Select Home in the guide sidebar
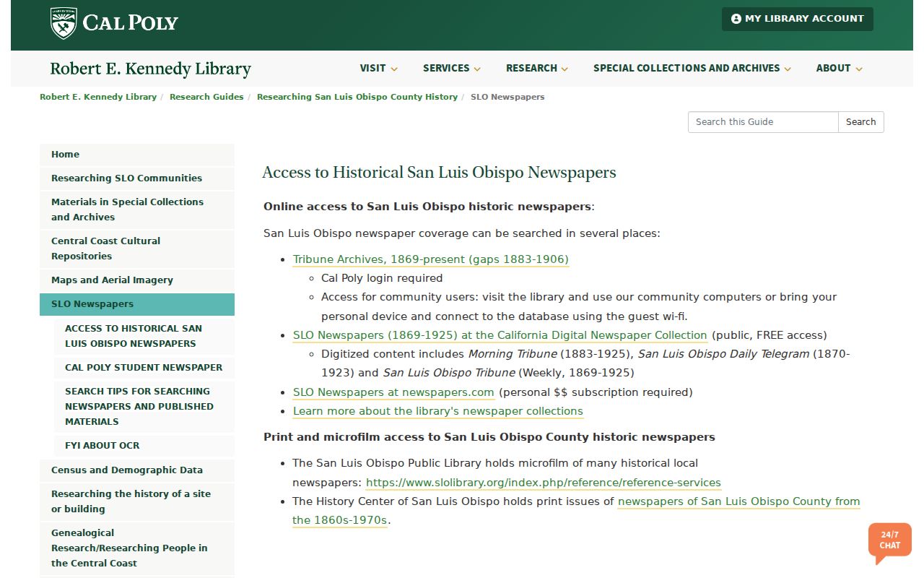 tap(137, 155)
